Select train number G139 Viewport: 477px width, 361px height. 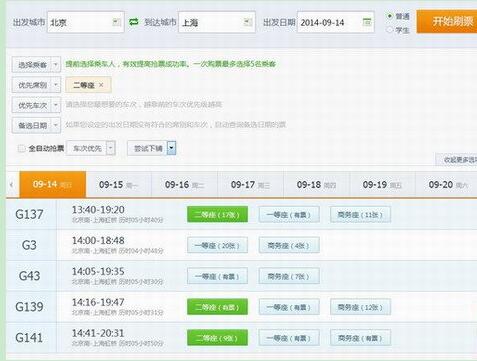29,307
